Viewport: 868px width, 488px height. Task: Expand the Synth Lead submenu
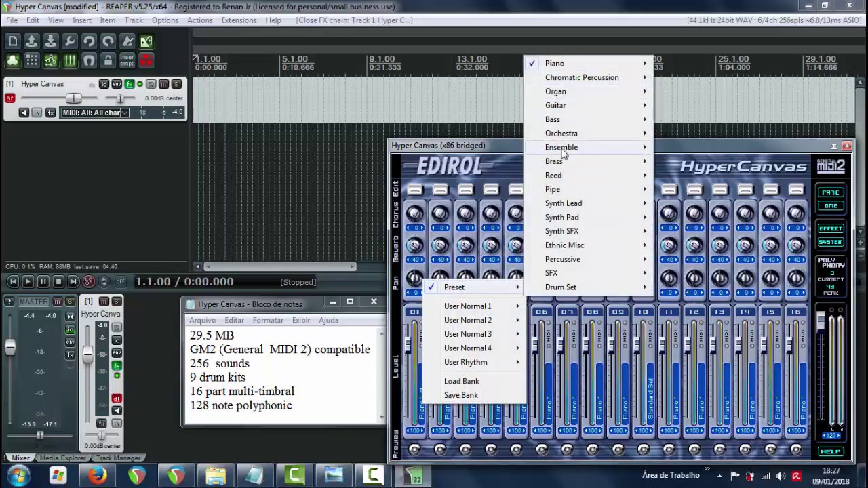pos(589,203)
